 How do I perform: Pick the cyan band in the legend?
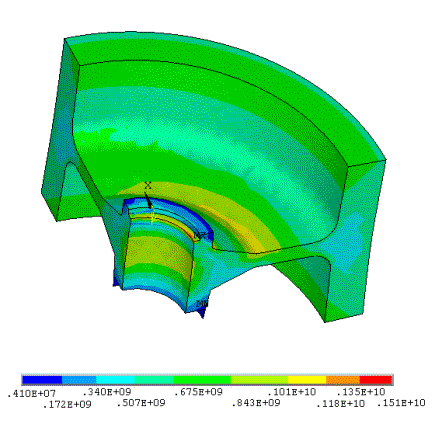115,380
